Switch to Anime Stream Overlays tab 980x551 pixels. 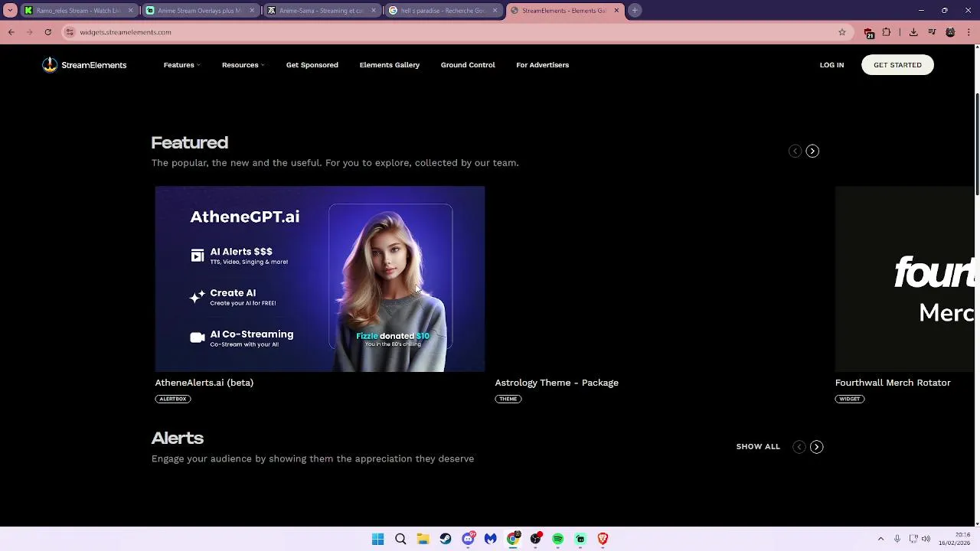coord(199,11)
